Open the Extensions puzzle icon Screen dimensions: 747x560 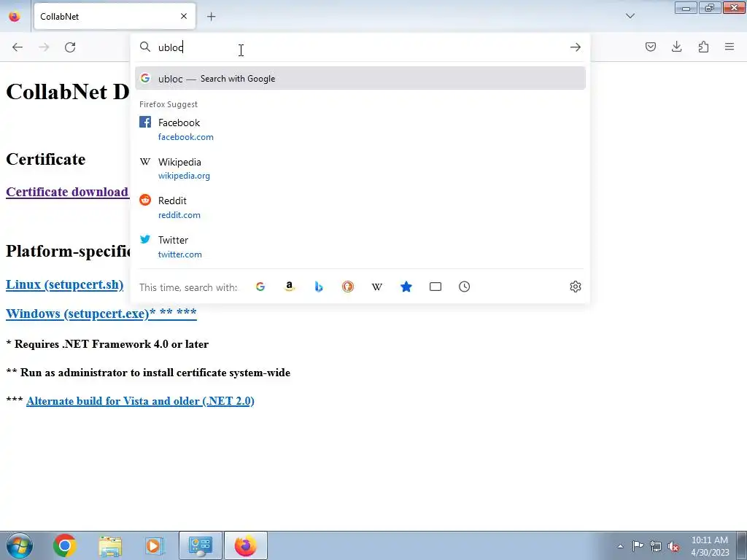coord(703,47)
